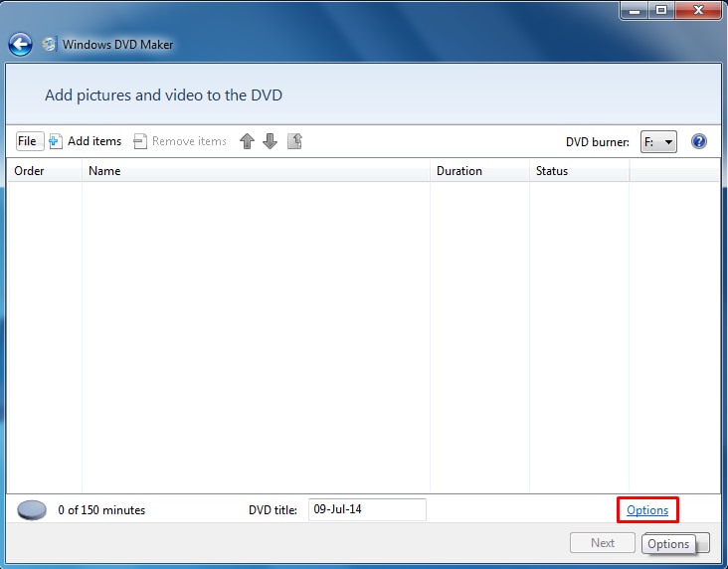Maximize the DVD Maker window
728x569 pixels.
pyautogui.click(x=661, y=10)
